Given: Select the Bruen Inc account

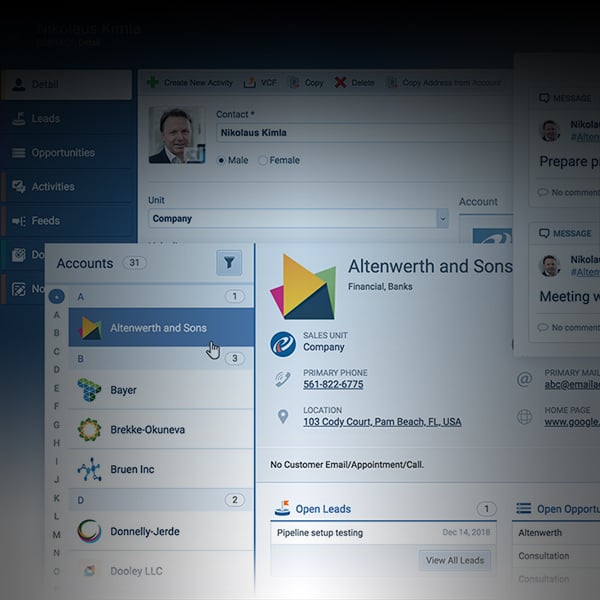Looking at the screenshot, I should pos(161,469).
